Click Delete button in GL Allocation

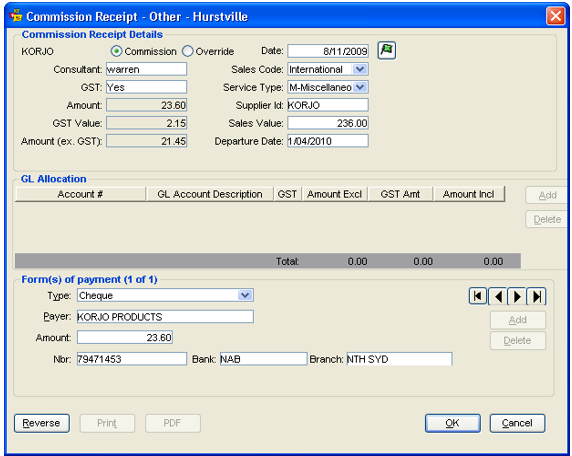click(x=546, y=219)
